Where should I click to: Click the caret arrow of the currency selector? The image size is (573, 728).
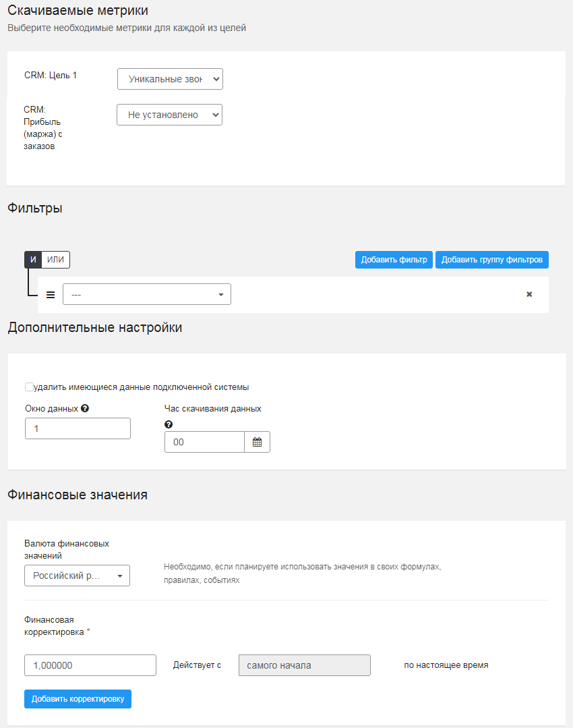tap(120, 576)
